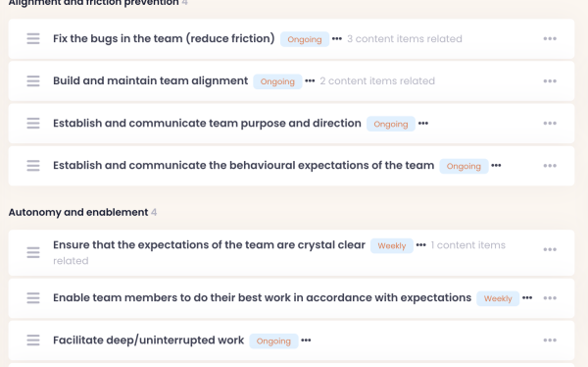Open '3 content items related' link
The image size is (588, 367).
(405, 39)
